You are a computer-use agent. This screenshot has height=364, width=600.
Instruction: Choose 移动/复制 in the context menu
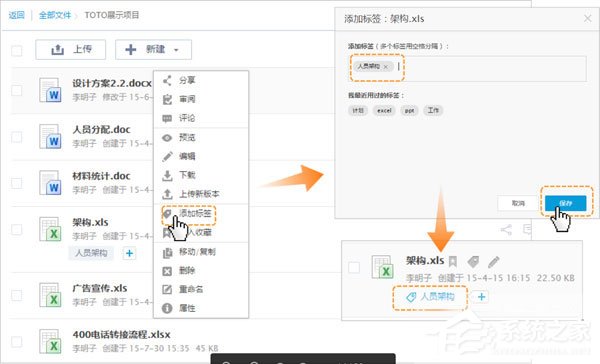click(201, 252)
